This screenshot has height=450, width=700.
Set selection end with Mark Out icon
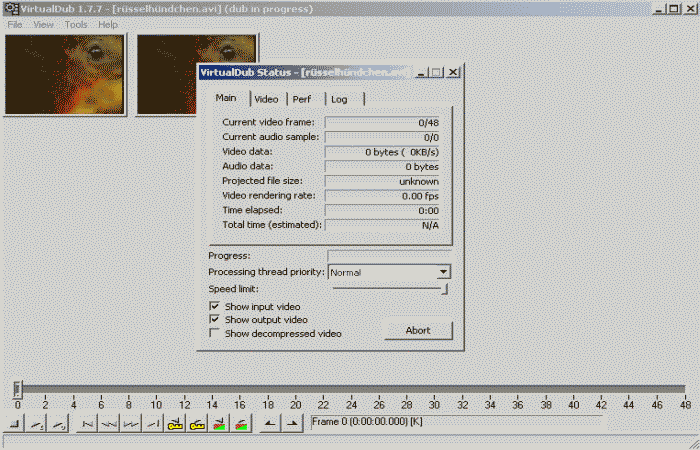pos(290,425)
